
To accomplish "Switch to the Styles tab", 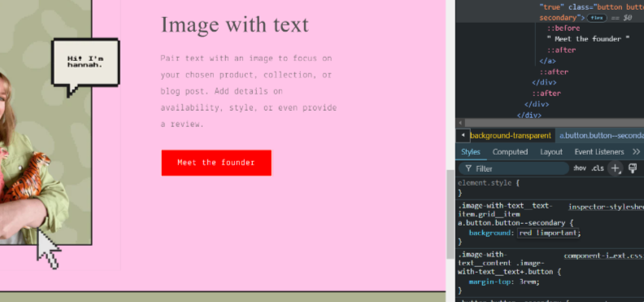I will click(x=471, y=152).
